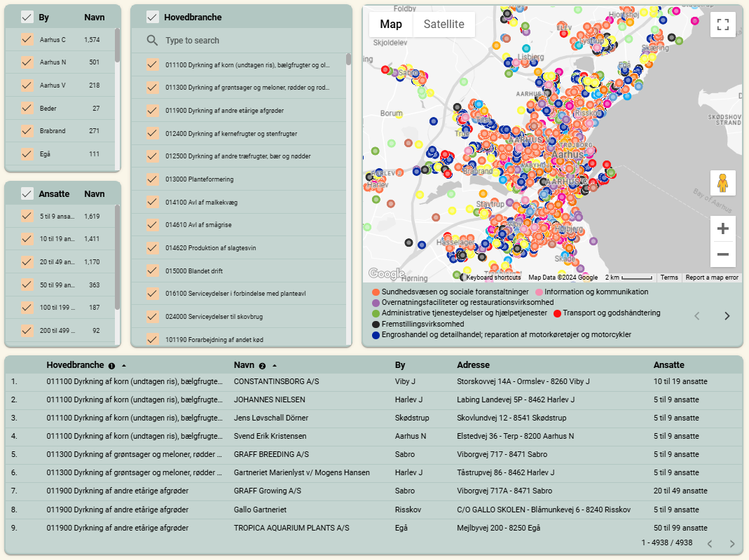The image size is (749, 560).
Task: Open the map Terms link
Action: tap(669, 278)
